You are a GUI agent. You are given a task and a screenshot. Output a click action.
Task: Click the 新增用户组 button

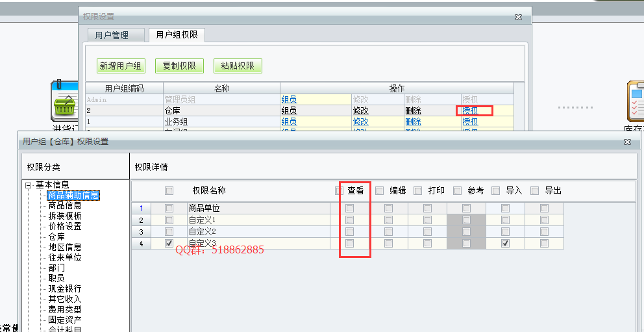coord(121,66)
